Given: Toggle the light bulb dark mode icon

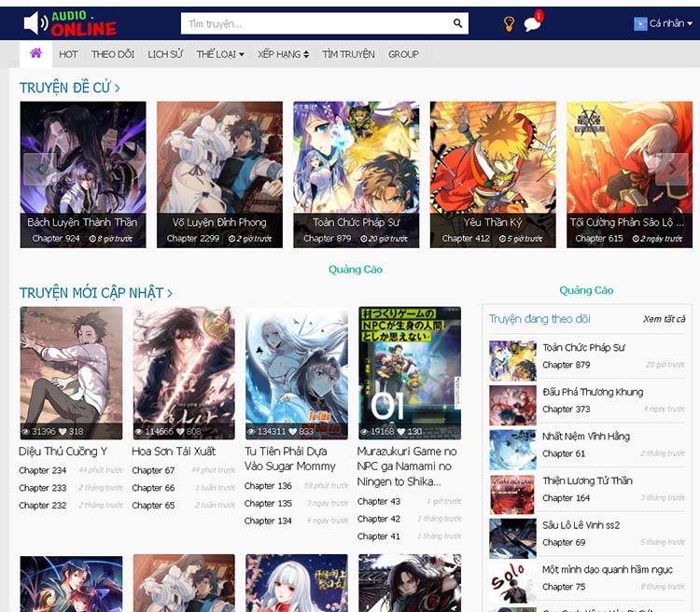Looking at the screenshot, I should pos(509,24).
